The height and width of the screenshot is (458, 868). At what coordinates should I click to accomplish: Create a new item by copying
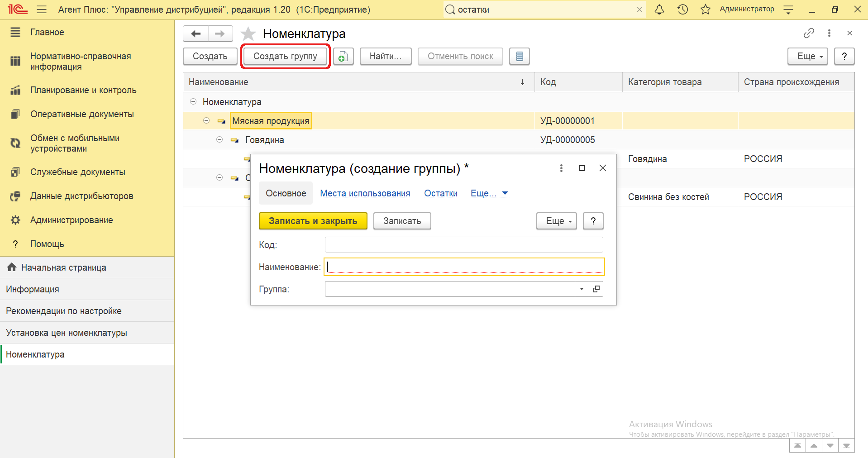point(343,57)
